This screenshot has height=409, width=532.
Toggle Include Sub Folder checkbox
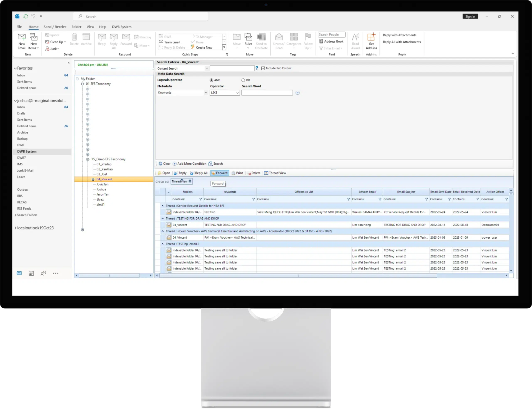click(x=263, y=68)
